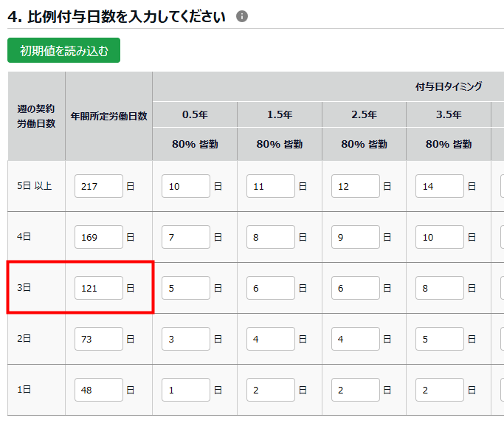Click the 週の契約労働日数 column header
The image size is (504, 423).
[x=36, y=116]
